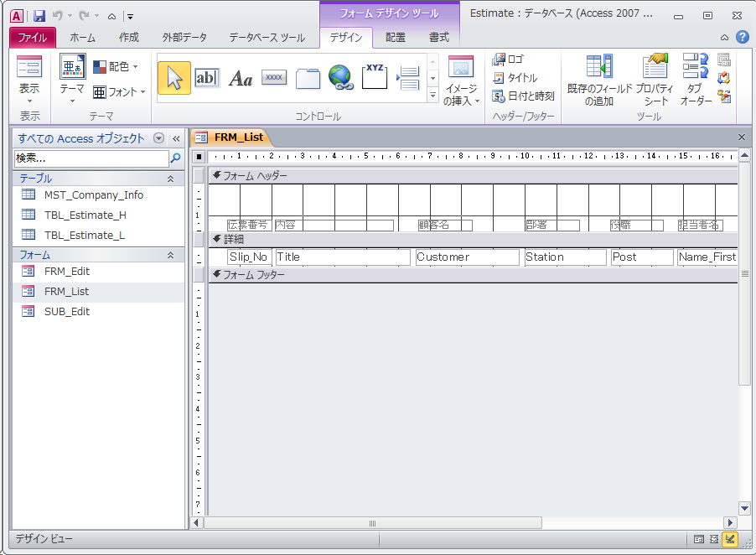This screenshot has width=756, height=555.
Task: Open the ファイル tab
Action: pyautogui.click(x=33, y=38)
